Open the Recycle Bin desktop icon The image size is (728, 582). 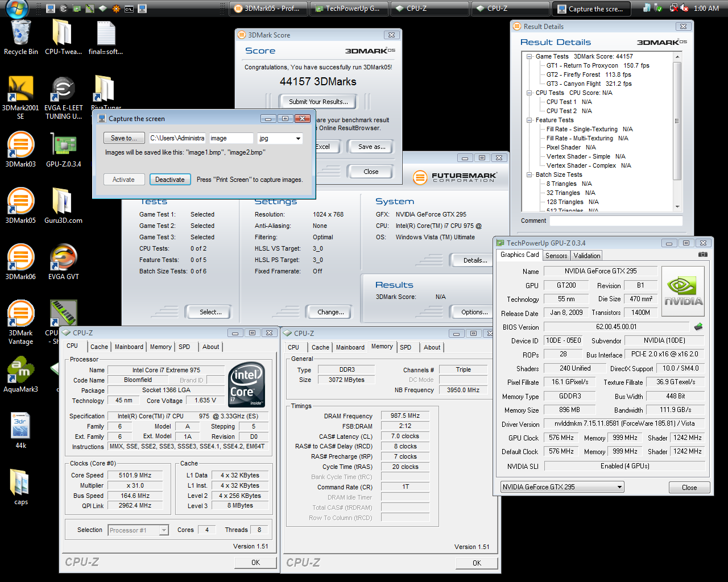[x=21, y=38]
